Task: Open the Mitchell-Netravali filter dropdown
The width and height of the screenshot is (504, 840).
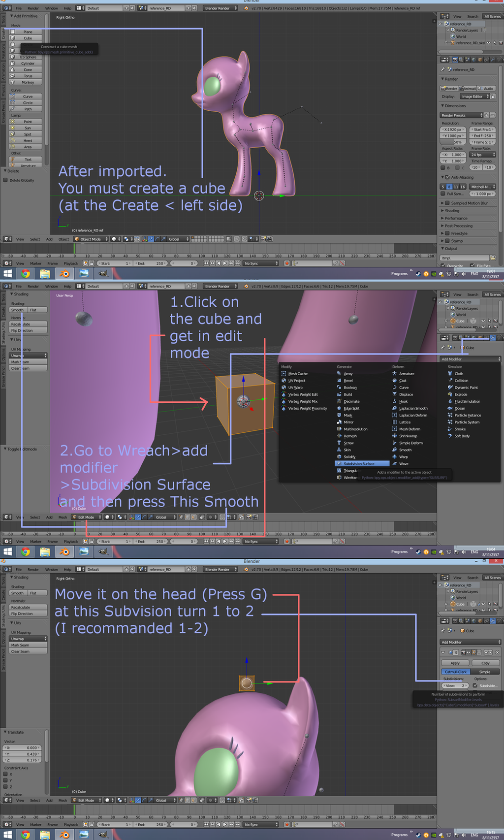Action: (x=482, y=187)
